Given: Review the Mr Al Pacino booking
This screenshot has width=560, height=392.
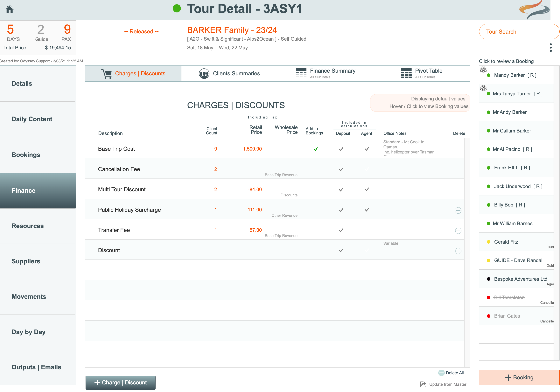Looking at the screenshot, I should point(512,149).
